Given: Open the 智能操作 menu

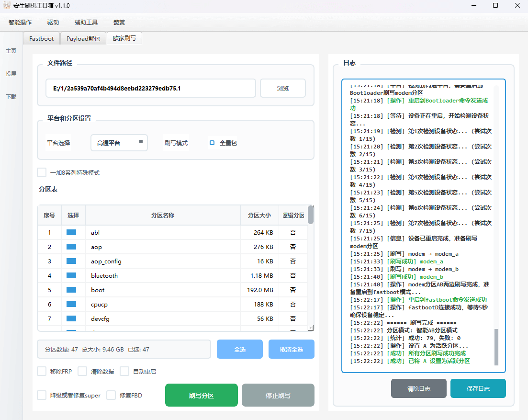Looking at the screenshot, I should pyautogui.click(x=20, y=22).
